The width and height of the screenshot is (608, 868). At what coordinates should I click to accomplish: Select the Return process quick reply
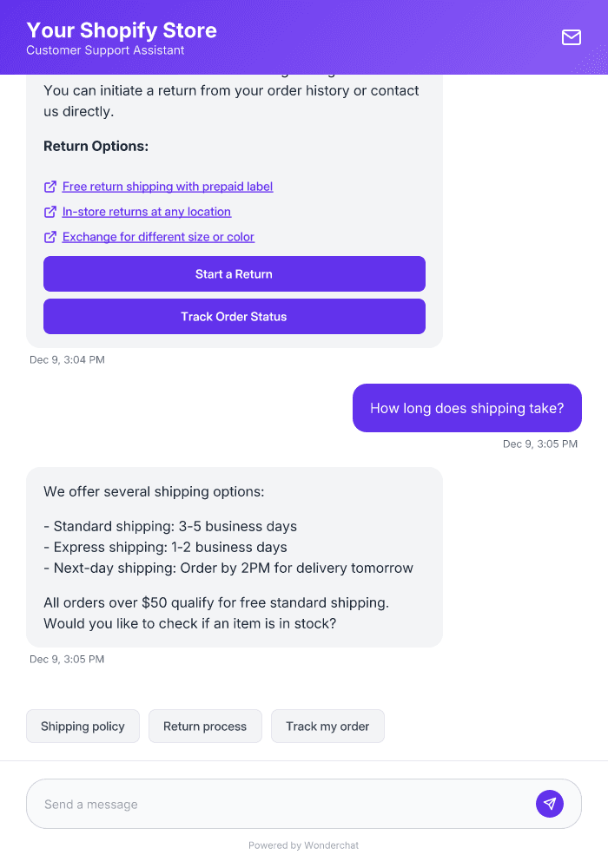point(205,726)
